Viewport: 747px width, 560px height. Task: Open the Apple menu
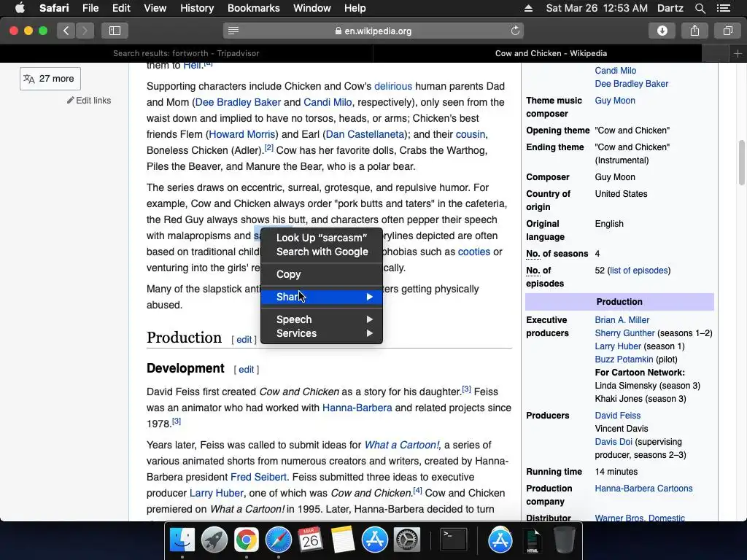tap(20, 8)
